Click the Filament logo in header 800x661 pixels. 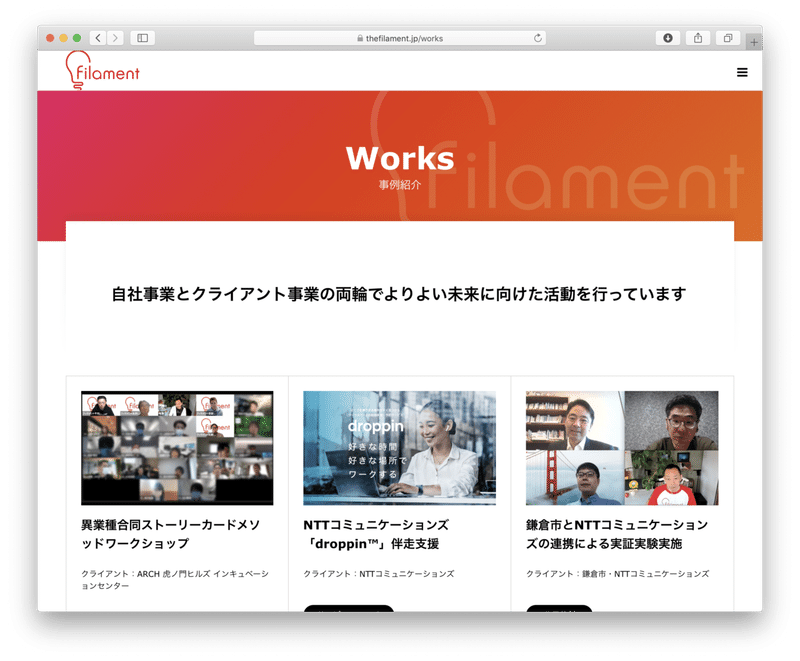[103, 70]
